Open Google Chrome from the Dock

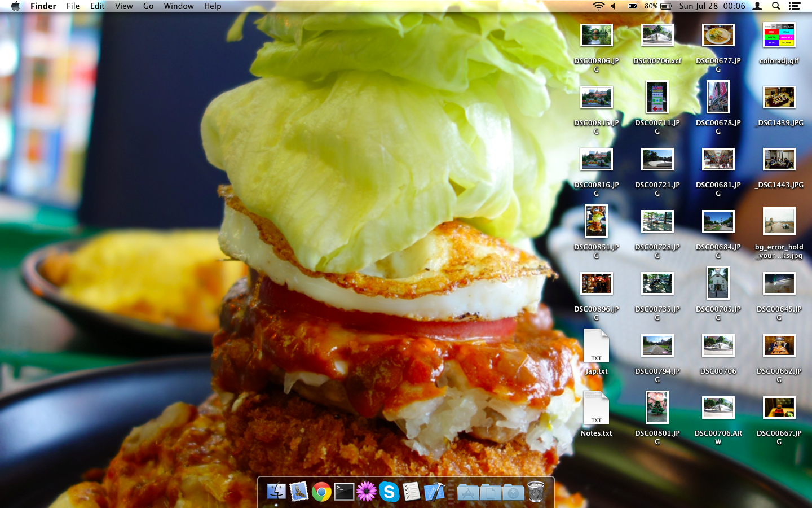tap(321, 492)
